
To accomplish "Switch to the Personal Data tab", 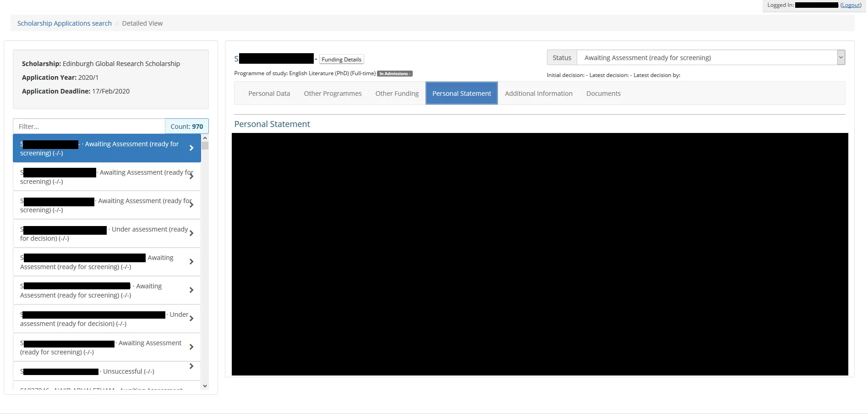I will pyautogui.click(x=269, y=94).
